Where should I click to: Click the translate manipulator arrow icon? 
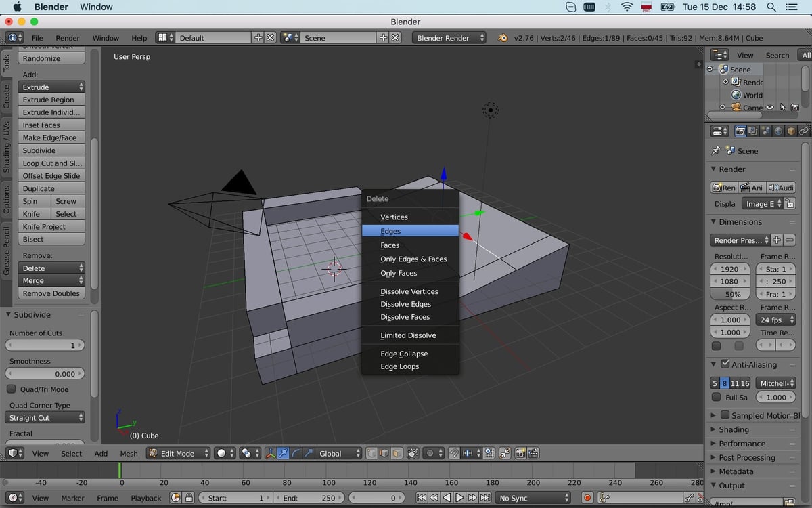tap(284, 454)
